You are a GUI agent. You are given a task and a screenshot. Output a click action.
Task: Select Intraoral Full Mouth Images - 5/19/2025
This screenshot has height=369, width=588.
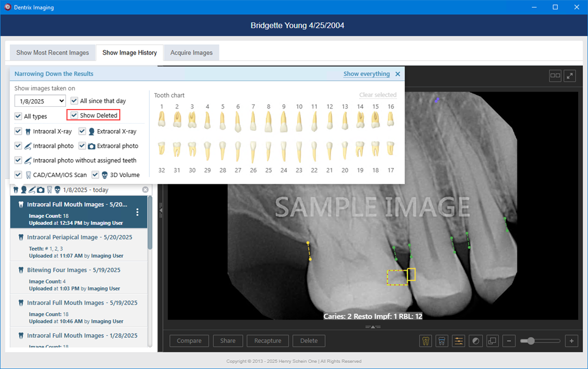(x=79, y=310)
